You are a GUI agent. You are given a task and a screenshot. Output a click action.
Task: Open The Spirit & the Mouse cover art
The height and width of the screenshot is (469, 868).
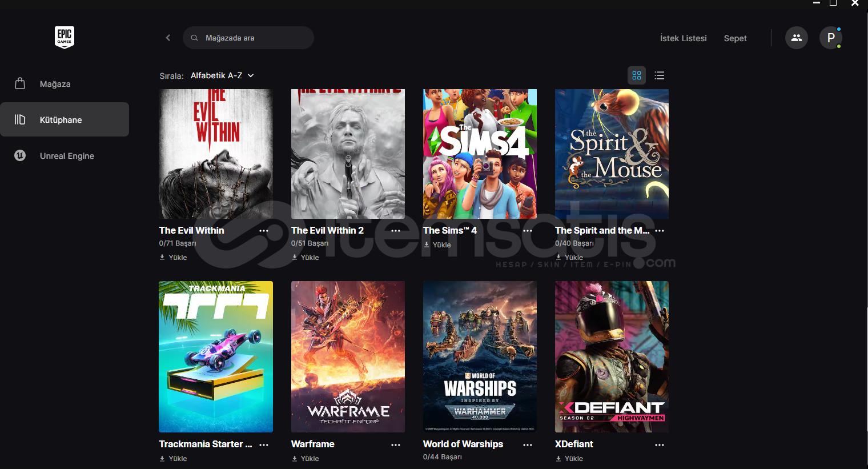tap(612, 154)
